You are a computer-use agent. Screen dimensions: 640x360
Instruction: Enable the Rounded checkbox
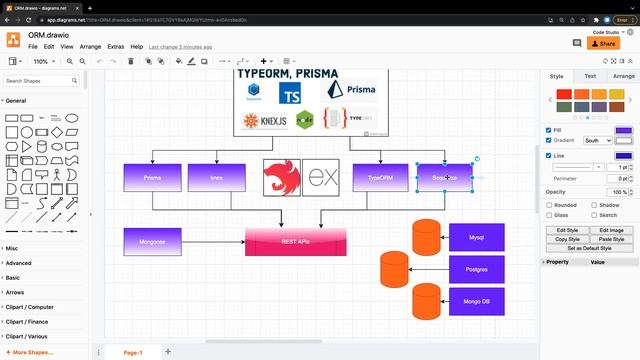pyautogui.click(x=549, y=205)
